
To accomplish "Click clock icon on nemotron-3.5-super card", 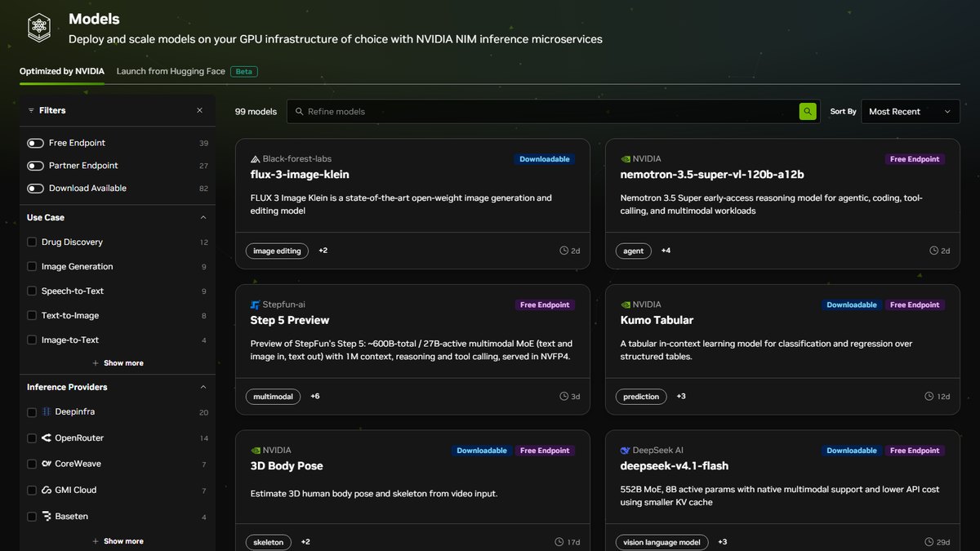I will (933, 251).
